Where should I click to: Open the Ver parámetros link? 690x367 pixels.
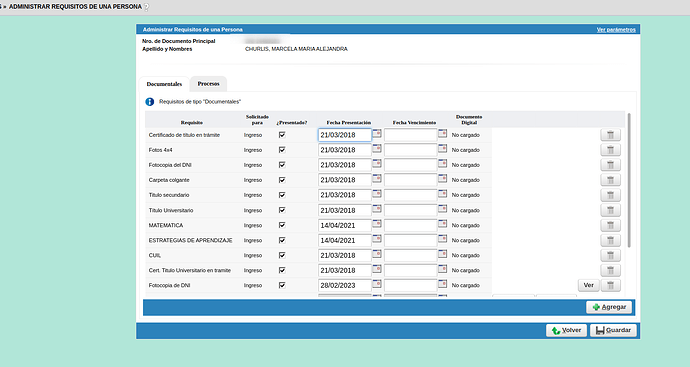coord(616,29)
